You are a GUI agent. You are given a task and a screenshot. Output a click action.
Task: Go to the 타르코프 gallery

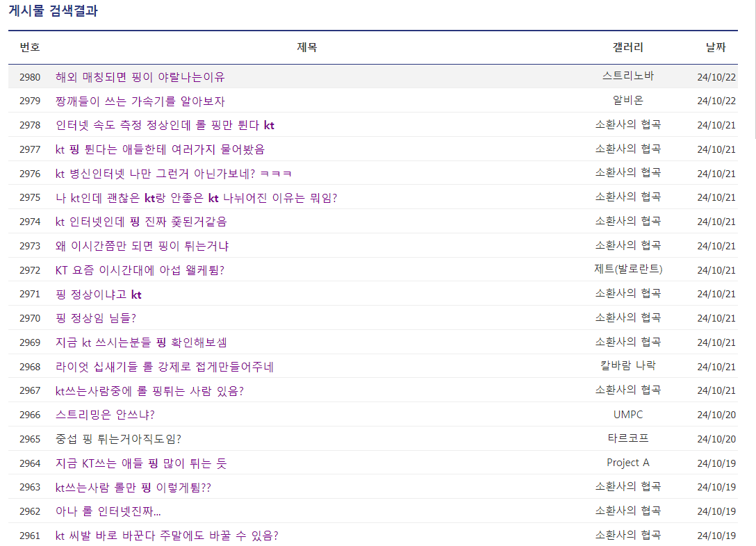[x=627, y=438]
